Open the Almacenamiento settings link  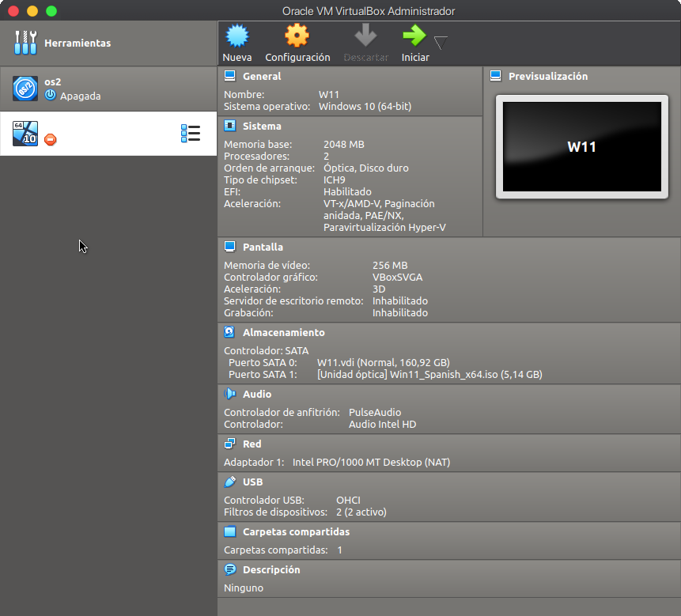284,333
